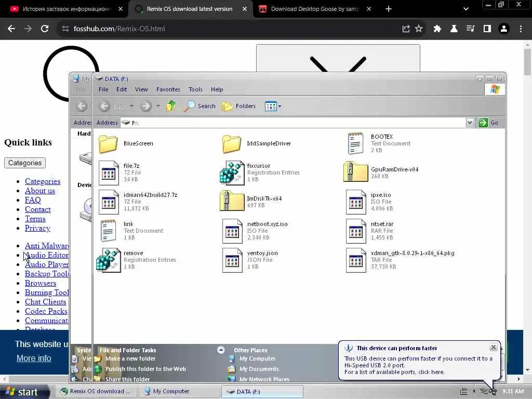The width and height of the screenshot is (532, 399).
Task: Select the ImDiskTk-x64 zip folder icon
Action: 232,201
